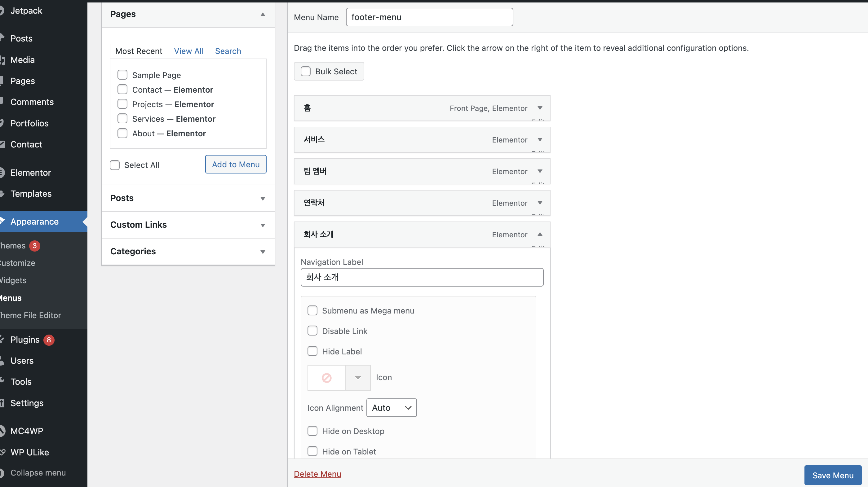Viewport: 868px width, 487px height.
Task: Open Theme File Editor
Action: tap(30, 316)
